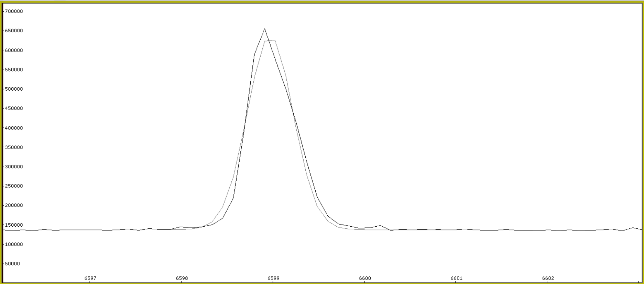Viewport: 644px width, 284px height.
Task: Click the 6601 x-axis tick label
Action: point(456,278)
